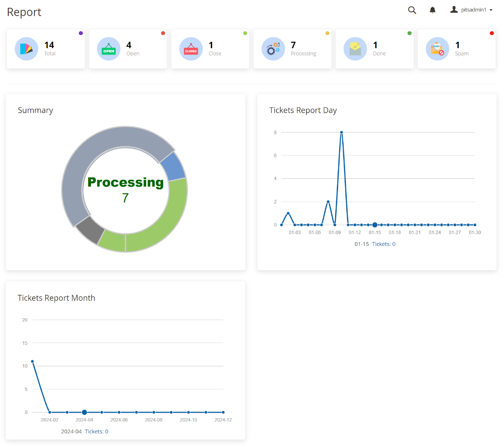Click the Processing gears icon
The image size is (504, 447).
click(x=273, y=49)
